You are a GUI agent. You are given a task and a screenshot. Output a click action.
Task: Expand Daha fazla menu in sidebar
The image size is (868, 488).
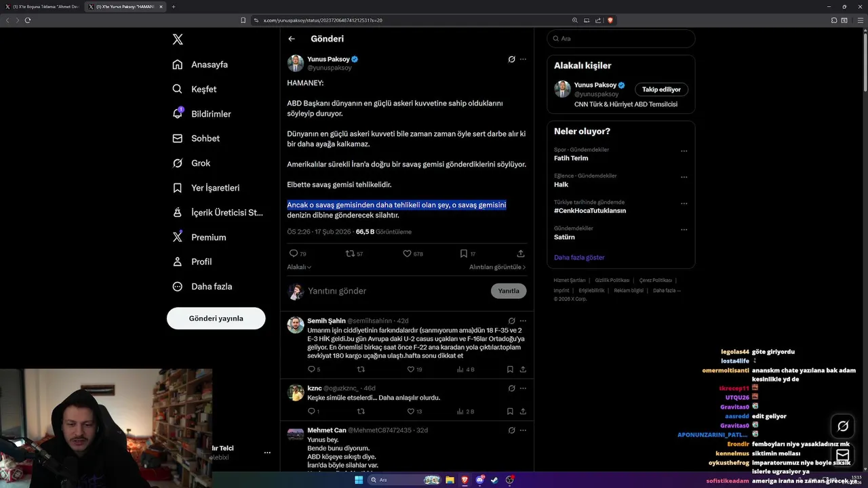[x=203, y=286]
